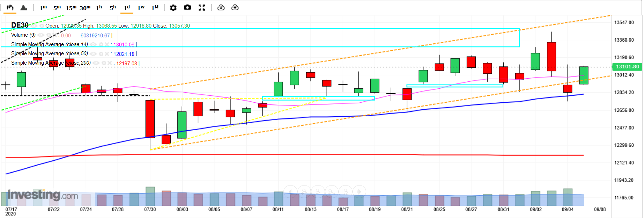The image size is (644, 218).
Task: Open settings gear for SMA (close,200)
Action: coord(104,63)
